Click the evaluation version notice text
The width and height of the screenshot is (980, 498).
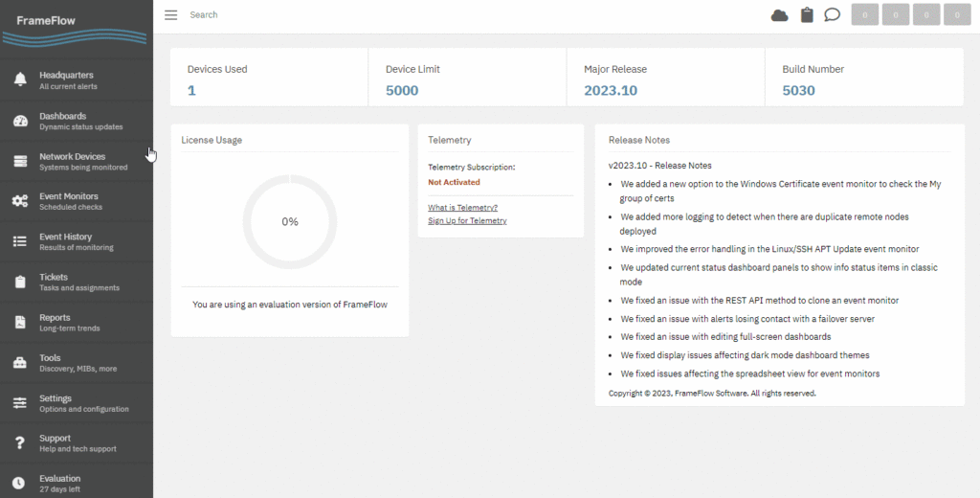(290, 305)
